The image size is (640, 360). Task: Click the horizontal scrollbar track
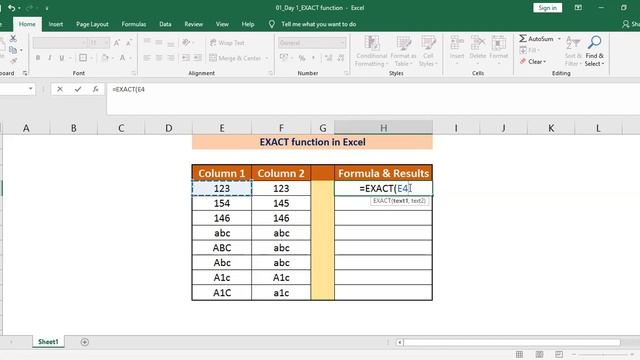[x=512, y=342]
